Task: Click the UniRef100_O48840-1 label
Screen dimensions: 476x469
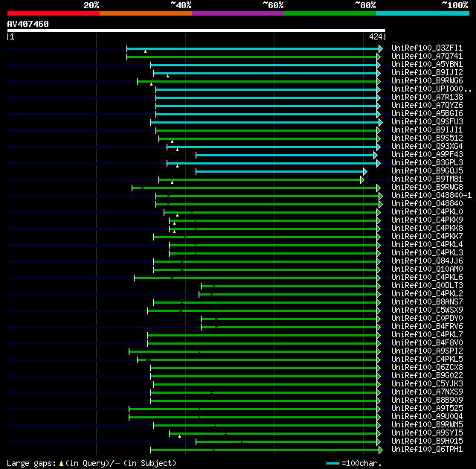Action: coord(431,196)
